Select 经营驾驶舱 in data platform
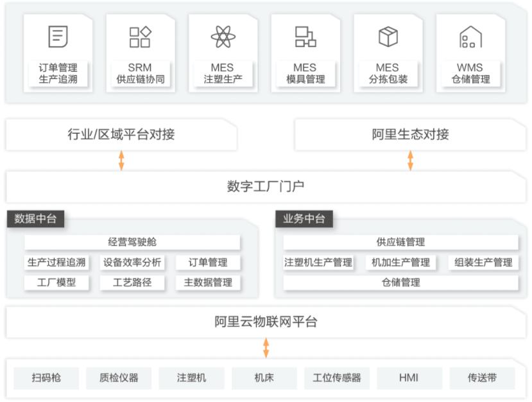Viewport: 532px width, 402px height. (132, 242)
